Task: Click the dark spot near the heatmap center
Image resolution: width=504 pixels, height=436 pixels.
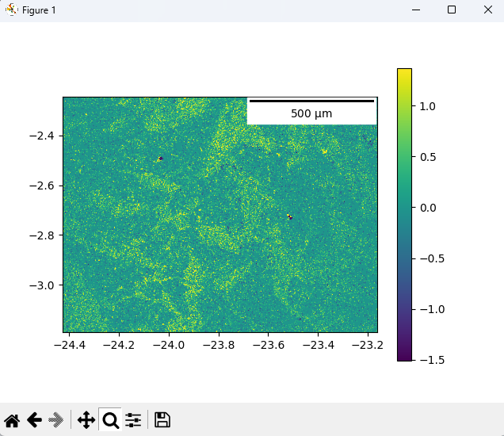Action: (x=290, y=216)
